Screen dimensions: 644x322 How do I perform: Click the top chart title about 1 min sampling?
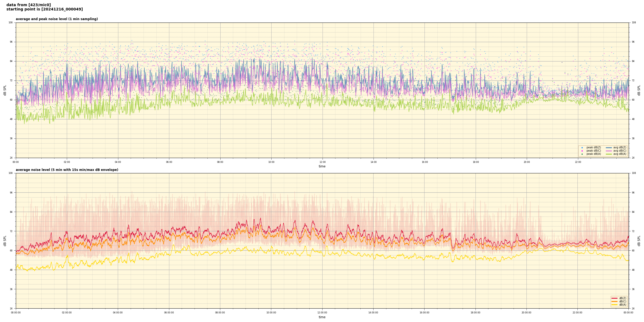coord(57,19)
